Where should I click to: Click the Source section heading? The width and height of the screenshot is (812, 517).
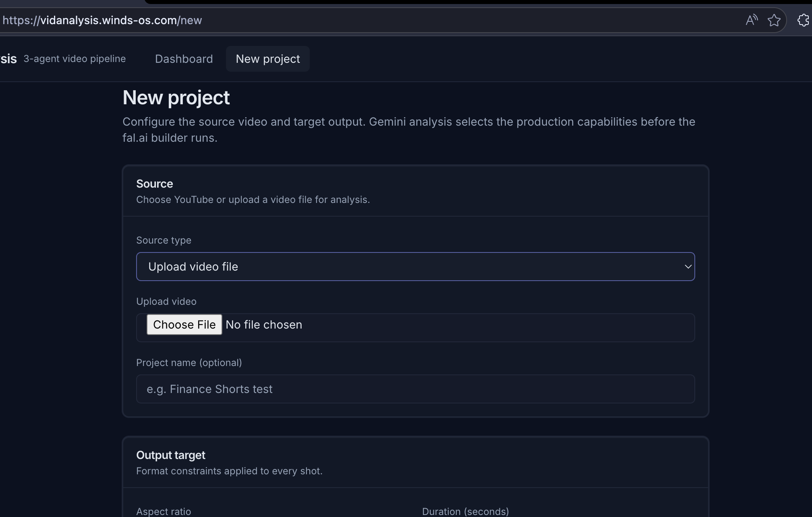point(155,184)
